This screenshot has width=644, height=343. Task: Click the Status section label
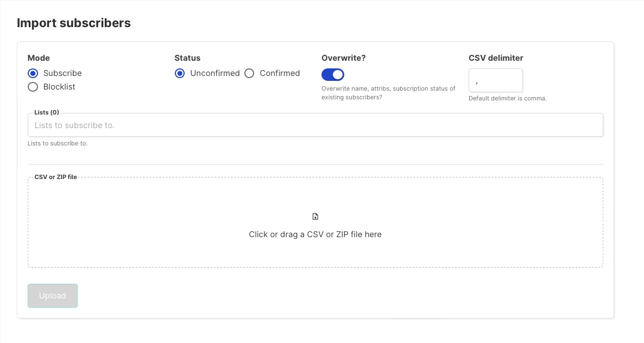click(187, 58)
